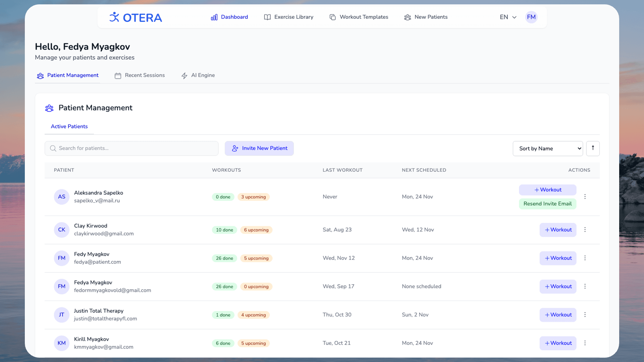This screenshot has height=362, width=644.
Task: Toggle the sort direction arrow
Action: tap(593, 148)
